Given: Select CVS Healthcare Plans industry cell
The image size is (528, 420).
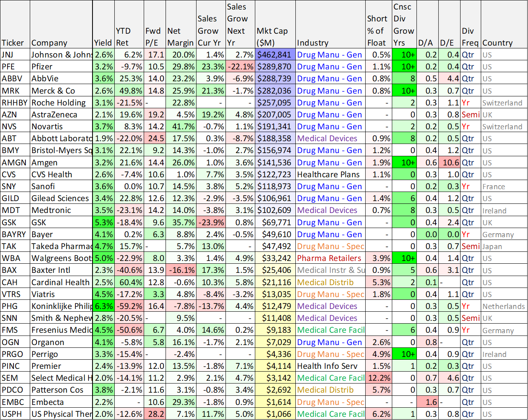Looking at the screenshot, I should point(330,175).
